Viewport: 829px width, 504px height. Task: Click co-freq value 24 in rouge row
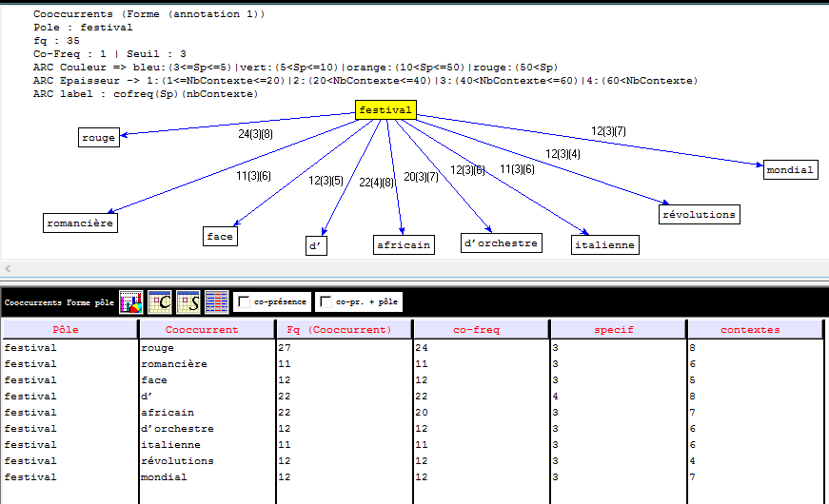(x=422, y=348)
